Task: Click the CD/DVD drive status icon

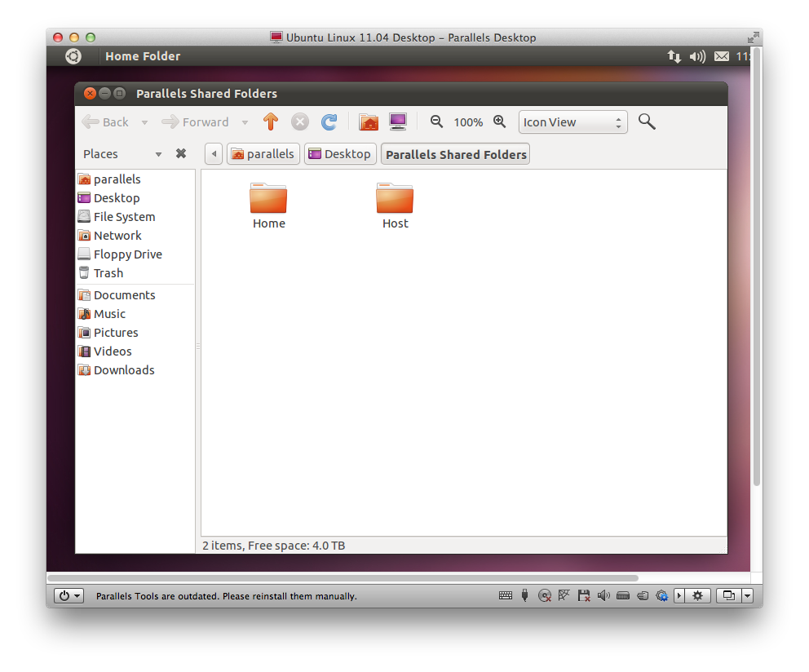Action: click(544, 596)
